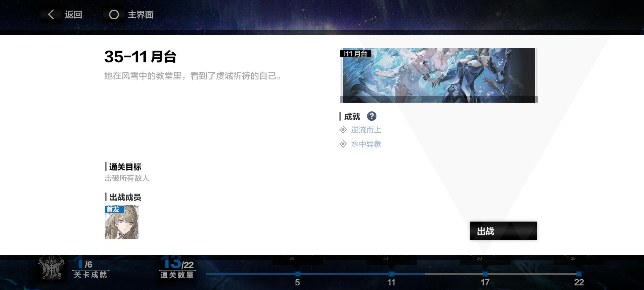
Task: Click the 出战成员 section heading
Action: (125, 197)
